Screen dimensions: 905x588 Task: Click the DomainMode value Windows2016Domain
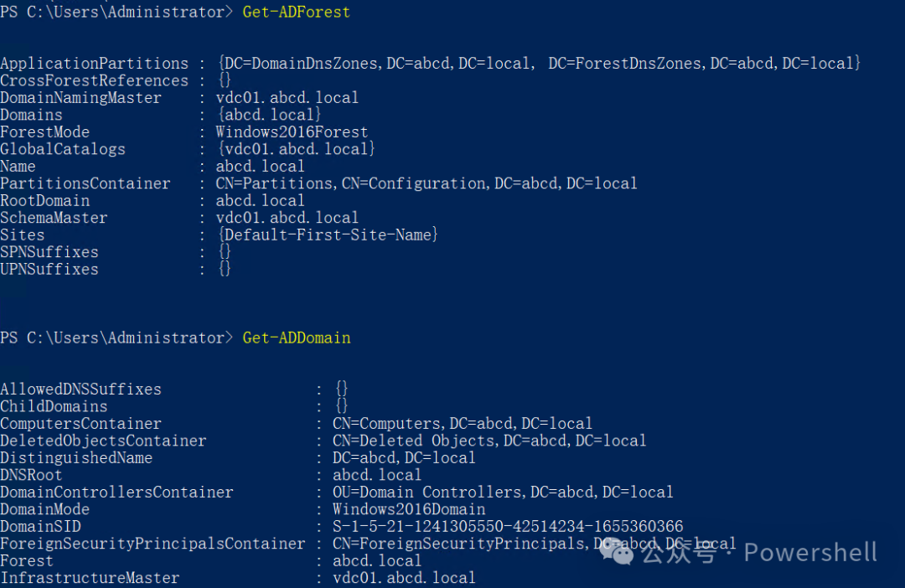pos(409,509)
